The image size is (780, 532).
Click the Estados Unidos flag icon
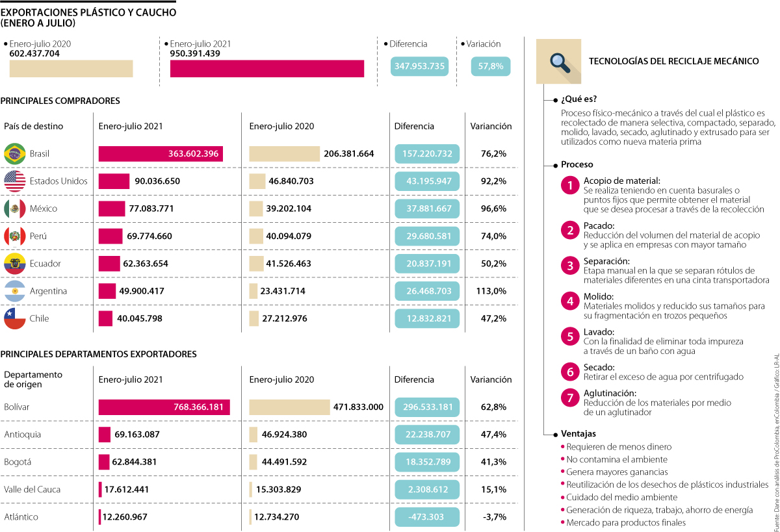pos(14,181)
